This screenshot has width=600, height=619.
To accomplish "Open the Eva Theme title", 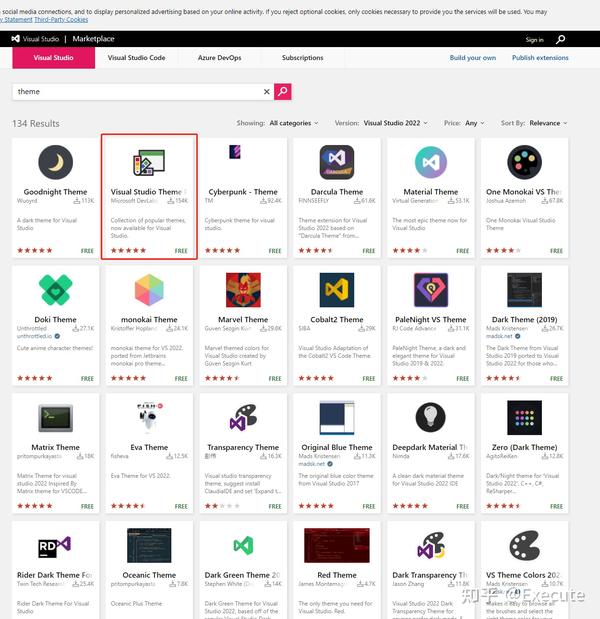I will pyautogui.click(x=149, y=447).
